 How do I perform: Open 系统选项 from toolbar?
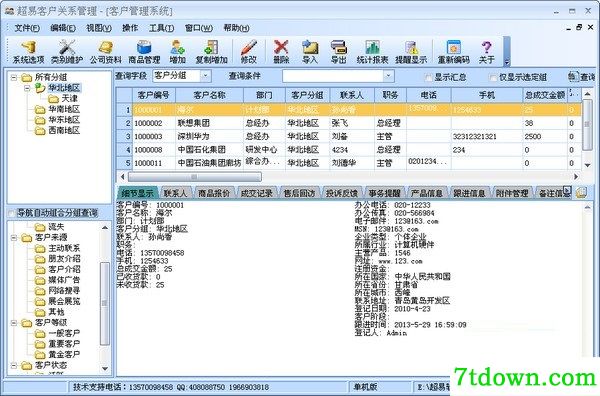coord(28,52)
